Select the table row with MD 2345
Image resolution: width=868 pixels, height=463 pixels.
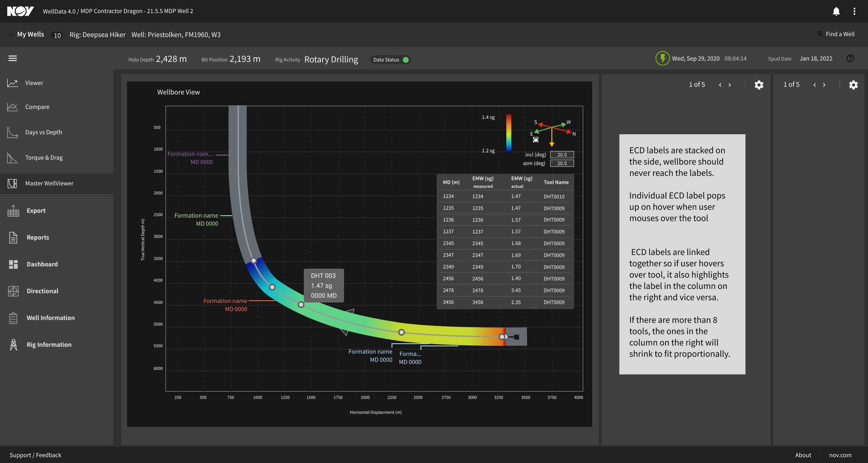click(x=506, y=243)
